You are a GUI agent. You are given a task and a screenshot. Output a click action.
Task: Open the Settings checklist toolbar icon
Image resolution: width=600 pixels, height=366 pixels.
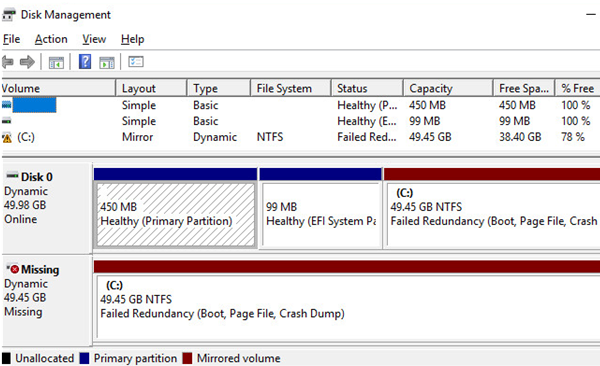(136, 62)
